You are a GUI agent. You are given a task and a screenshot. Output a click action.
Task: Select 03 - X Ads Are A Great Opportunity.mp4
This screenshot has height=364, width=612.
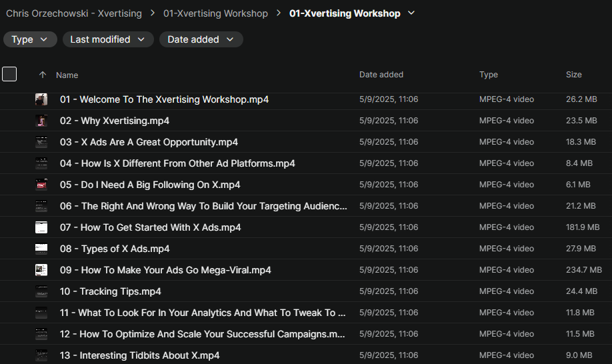click(x=149, y=142)
